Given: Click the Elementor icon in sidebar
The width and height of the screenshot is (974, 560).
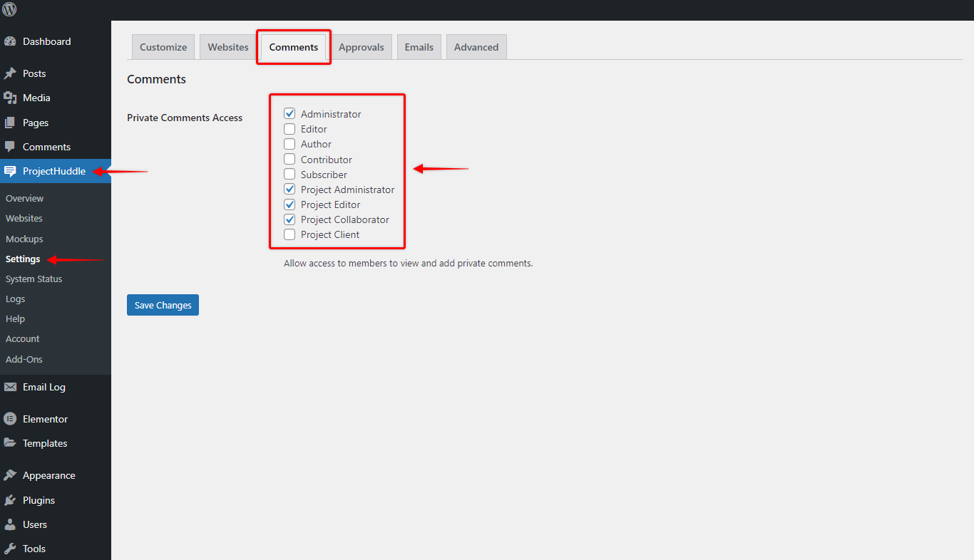Looking at the screenshot, I should coord(10,419).
